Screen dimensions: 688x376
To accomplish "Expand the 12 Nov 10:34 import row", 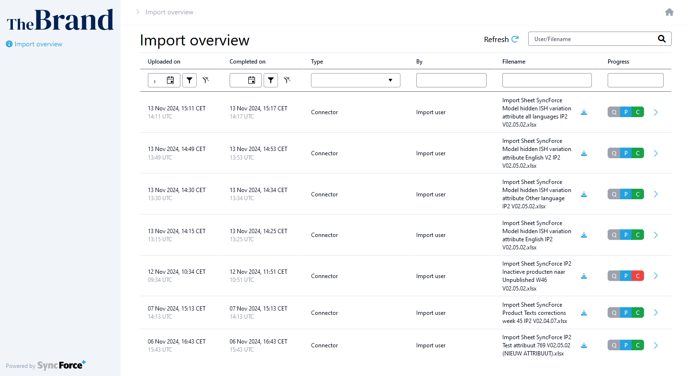I will click(x=656, y=276).
